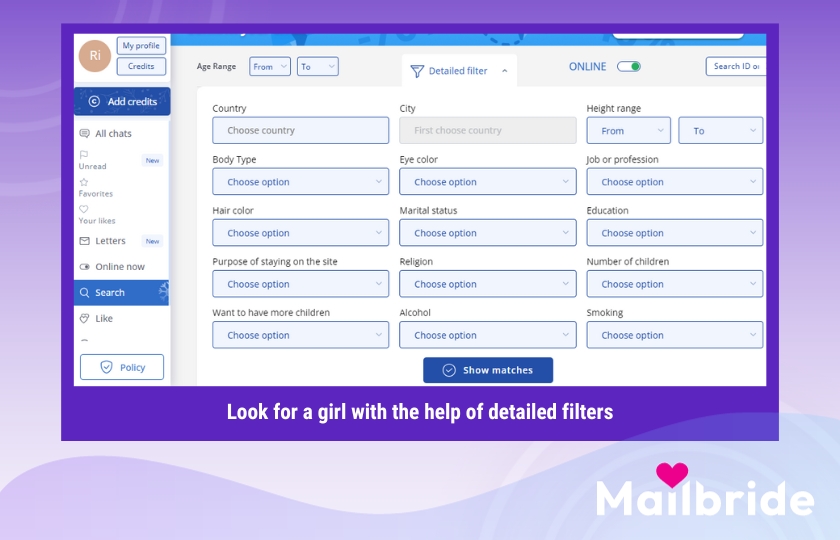Image resolution: width=840 pixels, height=540 pixels.
Task: Click the Your likes heart icon
Action: (x=84, y=209)
